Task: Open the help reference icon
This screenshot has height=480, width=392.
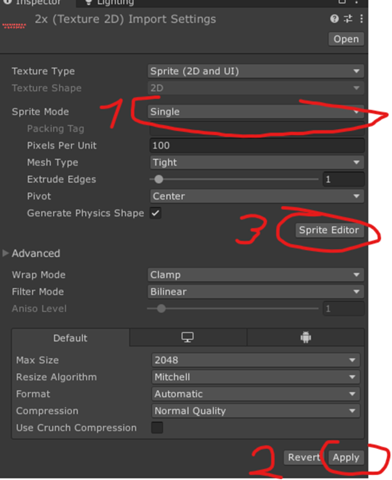Action: (x=334, y=19)
